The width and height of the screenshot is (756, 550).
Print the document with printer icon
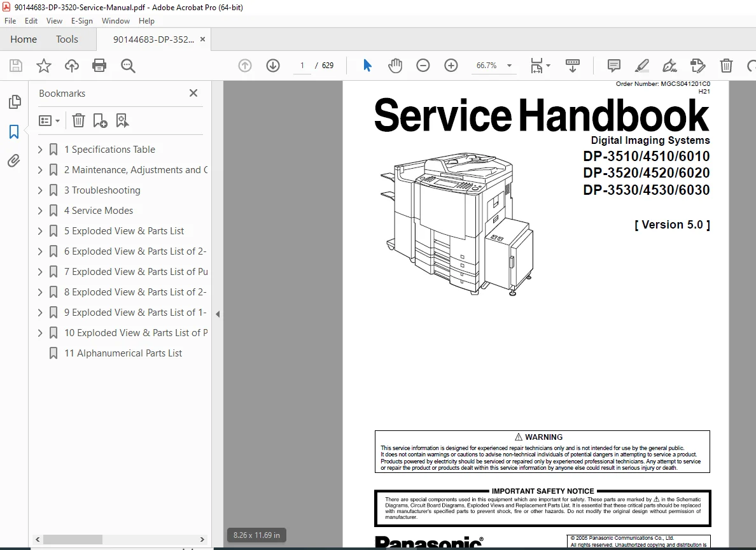click(99, 66)
